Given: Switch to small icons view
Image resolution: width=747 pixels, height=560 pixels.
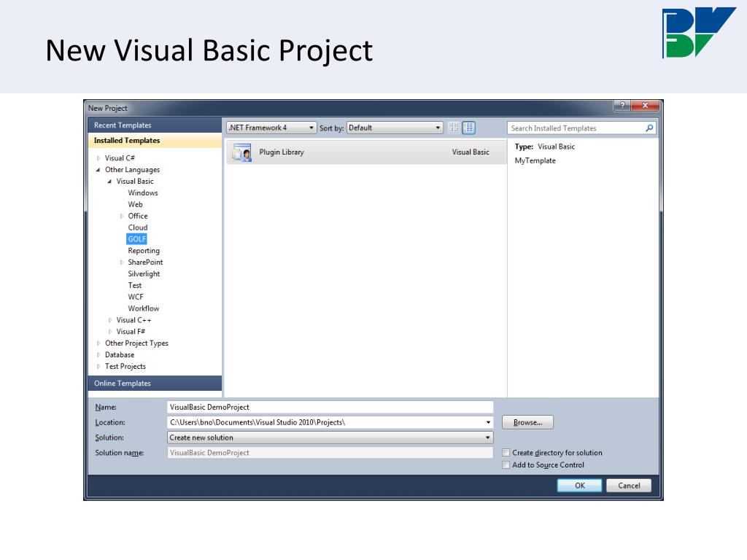Looking at the screenshot, I should tap(454, 128).
